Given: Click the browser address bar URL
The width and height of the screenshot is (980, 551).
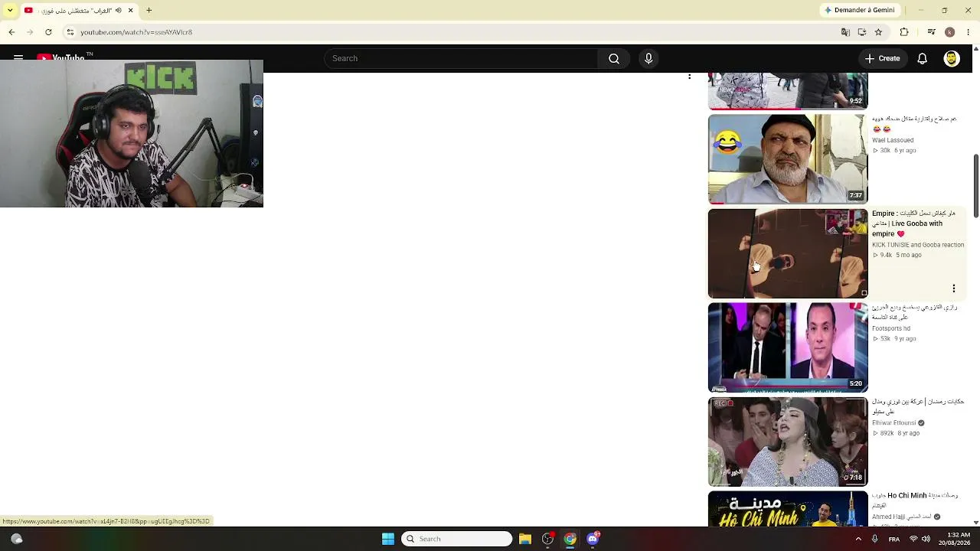Looking at the screenshot, I should click(x=136, y=32).
